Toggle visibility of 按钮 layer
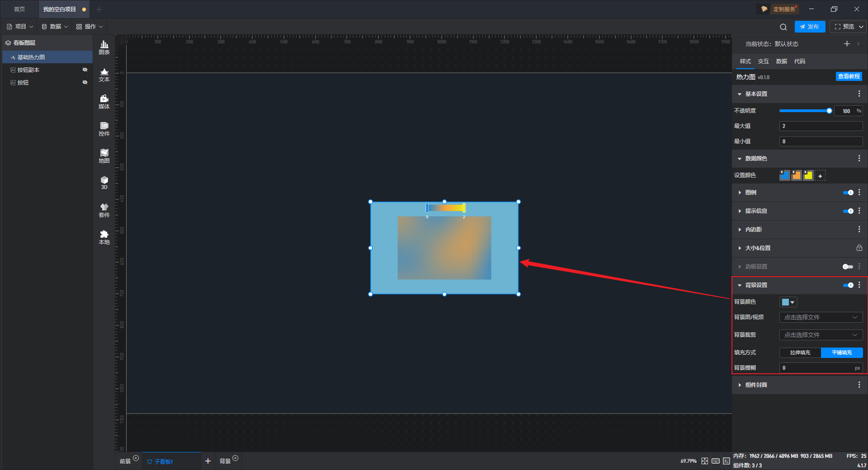This screenshot has height=470, width=868. 85,82
